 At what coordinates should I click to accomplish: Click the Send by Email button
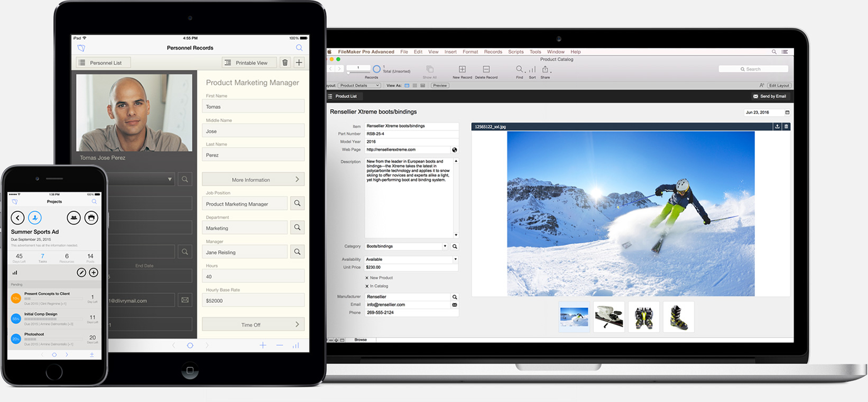[x=770, y=96]
